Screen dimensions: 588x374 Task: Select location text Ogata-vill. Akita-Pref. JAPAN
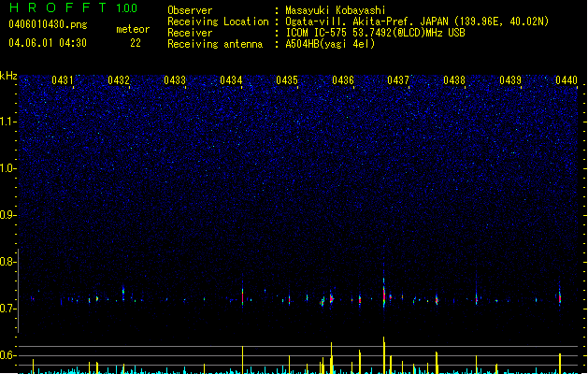click(x=367, y=22)
